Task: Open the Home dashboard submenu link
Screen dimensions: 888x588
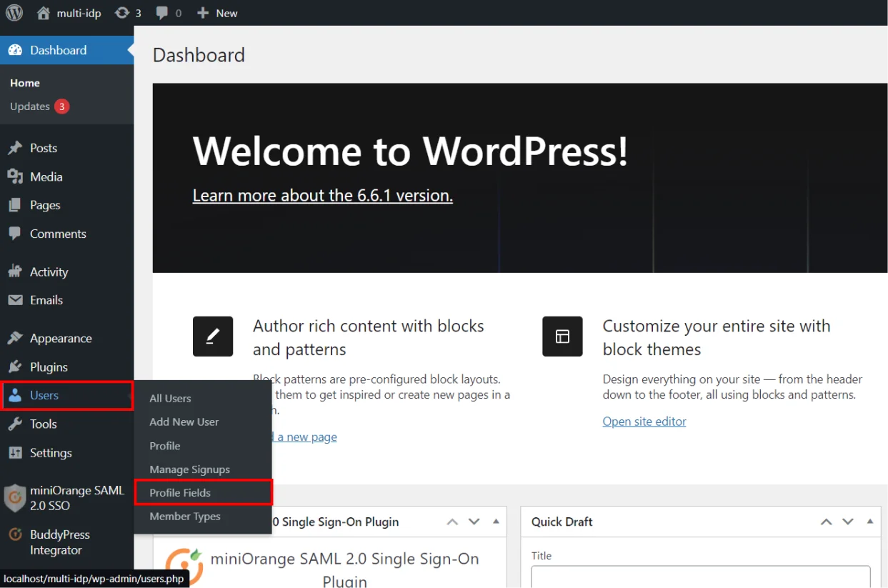Action: 25,83
